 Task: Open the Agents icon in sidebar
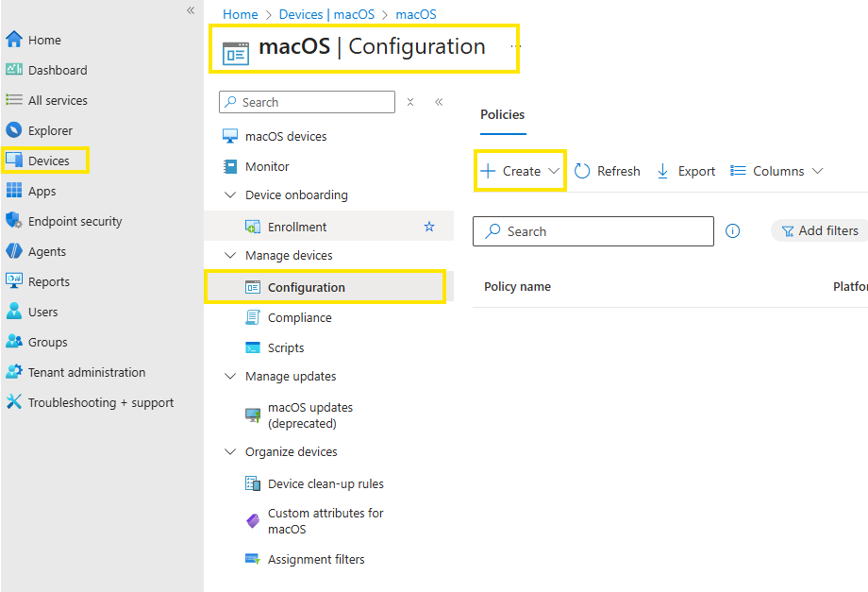pyautogui.click(x=14, y=251)
